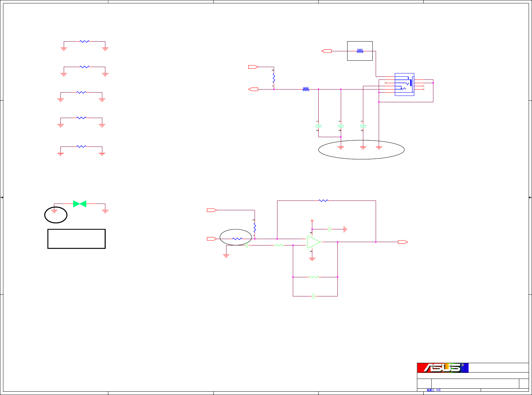Click the output port right of the op-amp
This screenshot has width=532, height=395.
(403, 242)
